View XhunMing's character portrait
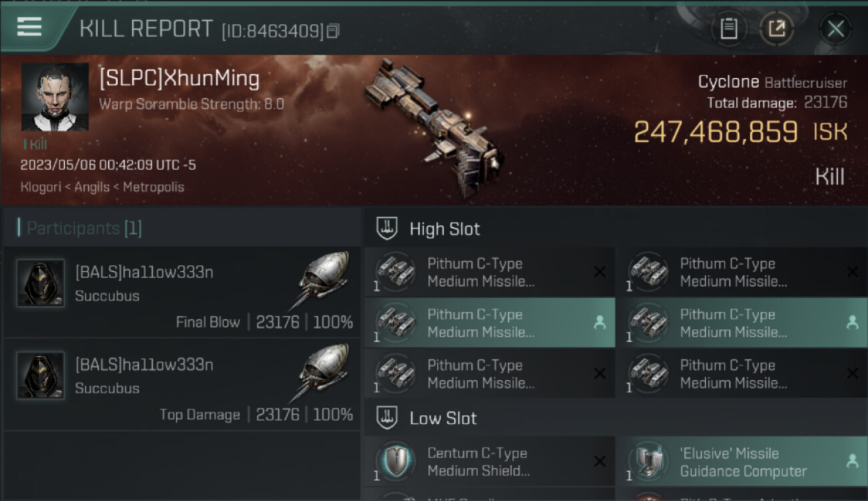868x501 pixels. [55, 97]
